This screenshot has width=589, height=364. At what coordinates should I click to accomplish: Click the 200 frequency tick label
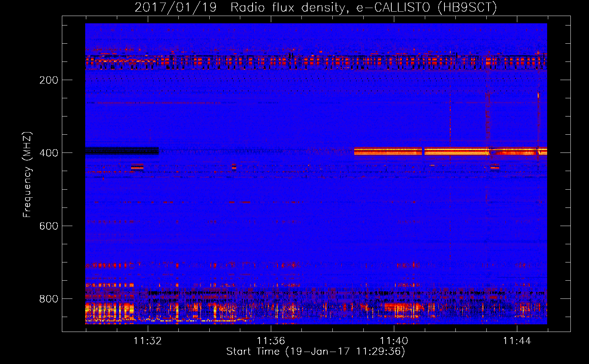(x=49, y=80)
